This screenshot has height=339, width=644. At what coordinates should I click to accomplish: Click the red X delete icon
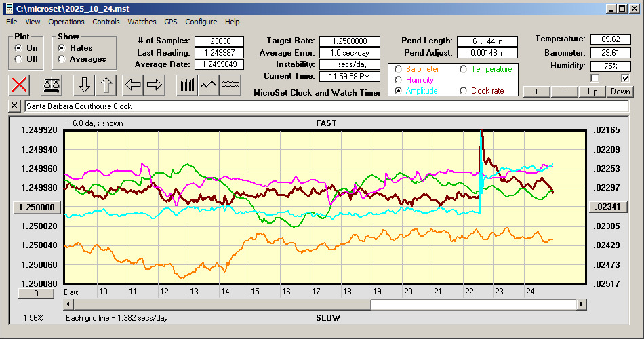point(20,85)
